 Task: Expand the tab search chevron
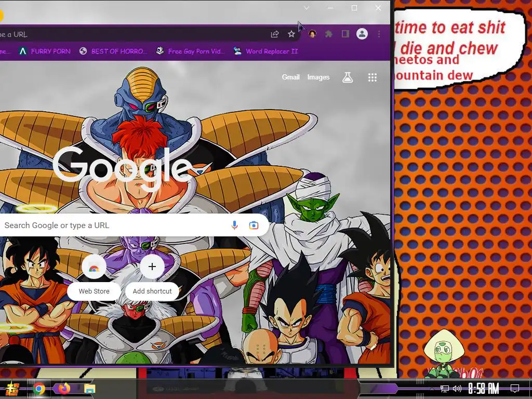click(x=306, y=8)
